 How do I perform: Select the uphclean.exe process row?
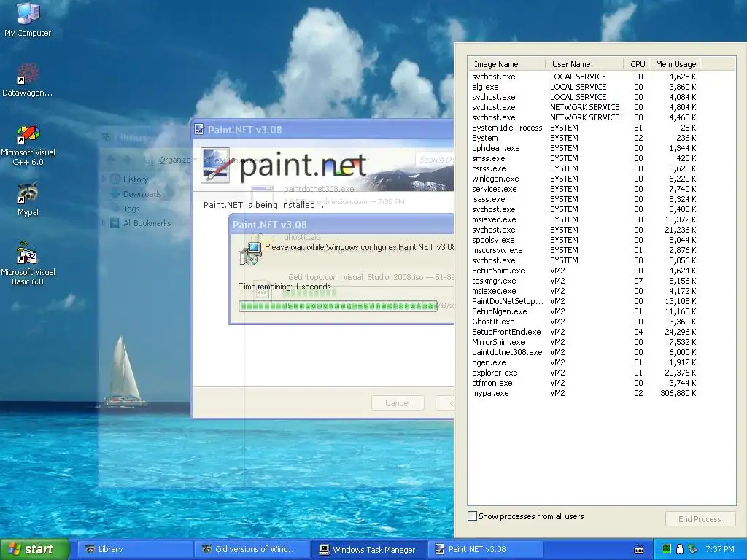[x=584, y=148]
